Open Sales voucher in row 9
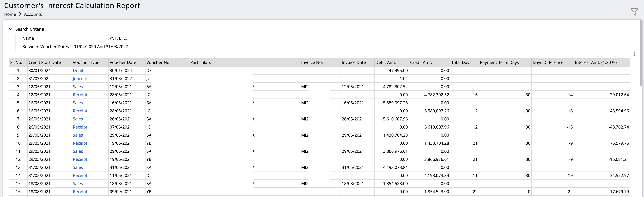Screen dimensions: 644x197 (x=78, y=135)
